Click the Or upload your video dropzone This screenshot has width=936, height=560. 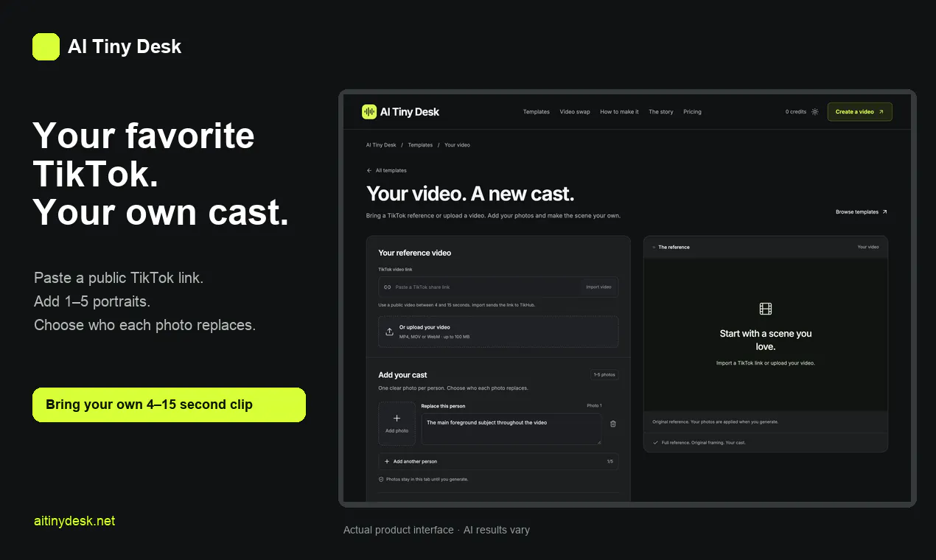click(498, 332)
